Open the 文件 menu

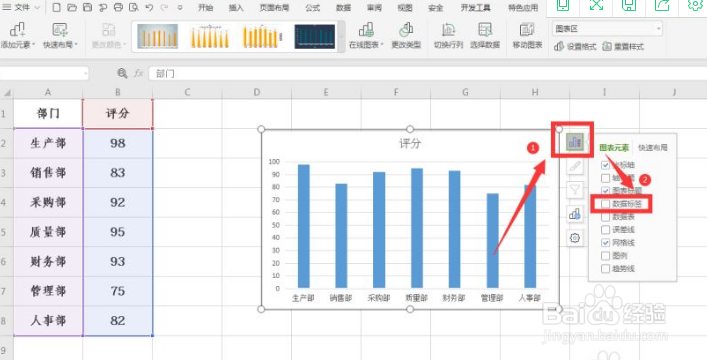point(22,8)
